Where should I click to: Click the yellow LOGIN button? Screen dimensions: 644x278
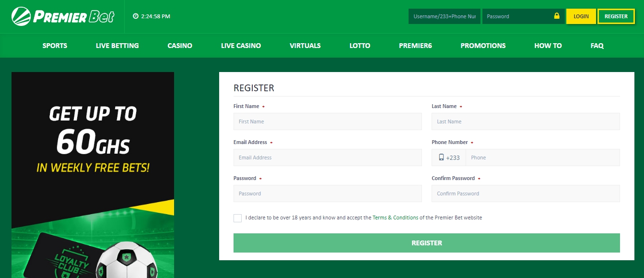click(x=581, y=16)
